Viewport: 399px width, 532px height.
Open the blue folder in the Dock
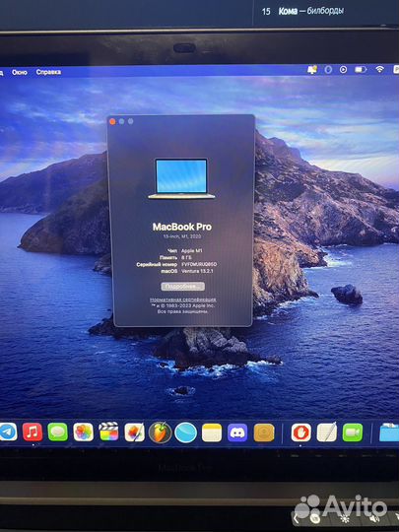pyautogui.click(x=389, y=432)
